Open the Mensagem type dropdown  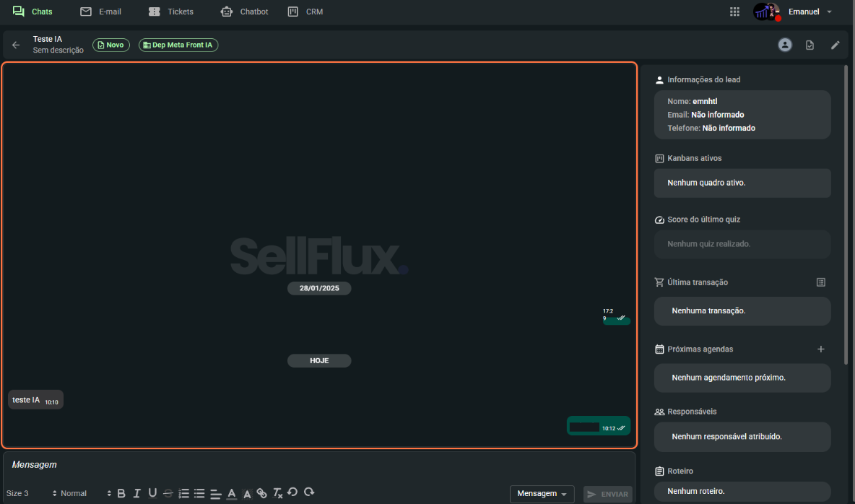(x=542, y=494)
